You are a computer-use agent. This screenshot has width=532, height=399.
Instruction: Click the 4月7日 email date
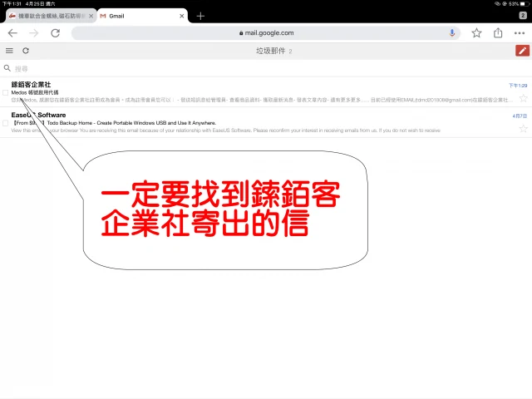(x=520, y=116)
